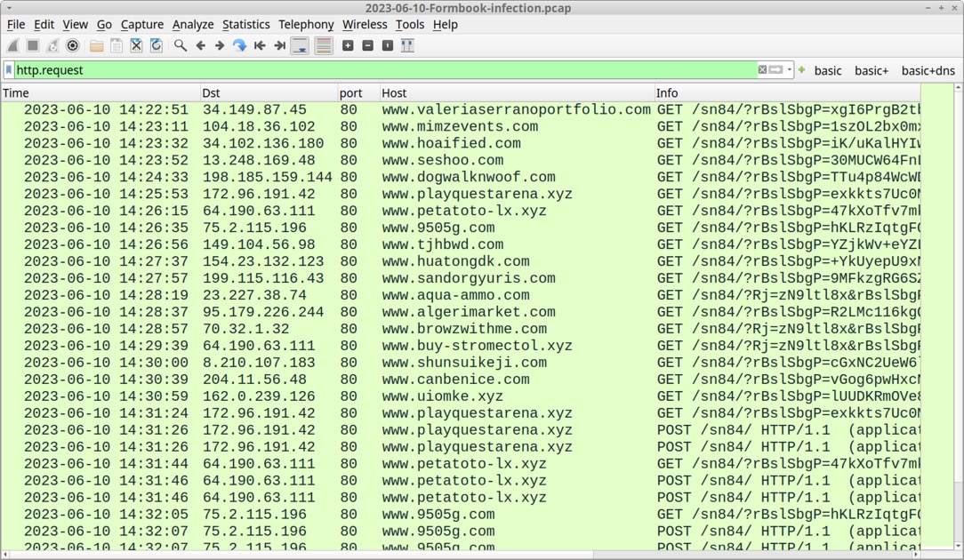The width and height of the screenshot is (964, 560).
Task: Reset text to normal size
Action: click(x=388, y=45)
